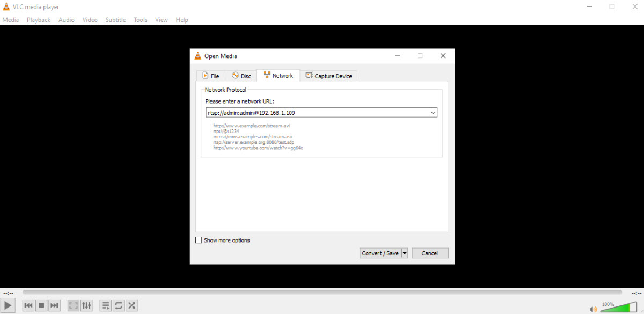Adjust the volume slider
The width and height of the screenshot is (644, 314).
coord(617,308)
